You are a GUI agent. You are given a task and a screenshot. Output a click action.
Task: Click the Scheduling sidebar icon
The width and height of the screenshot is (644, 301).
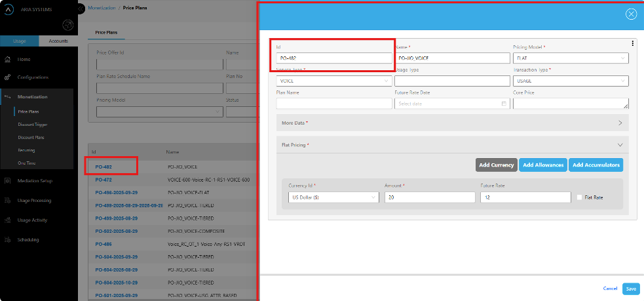pyautogui.click(x=7, y=240)
